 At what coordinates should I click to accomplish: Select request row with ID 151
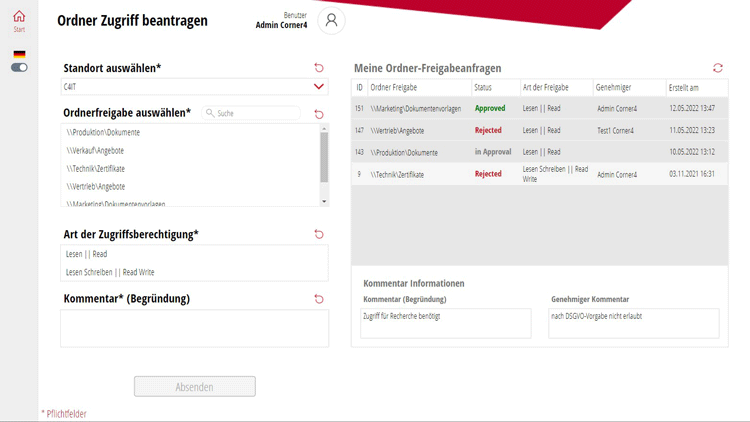point(540,109)
